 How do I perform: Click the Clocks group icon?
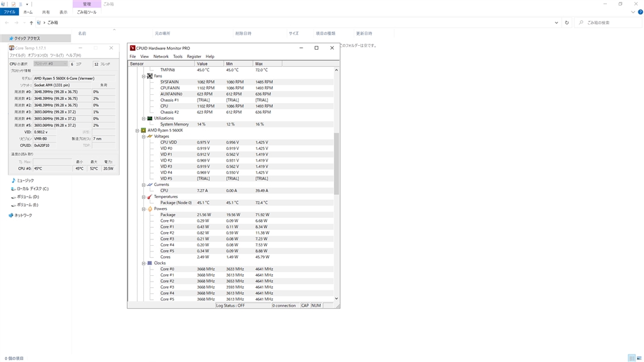coord(150,263)
